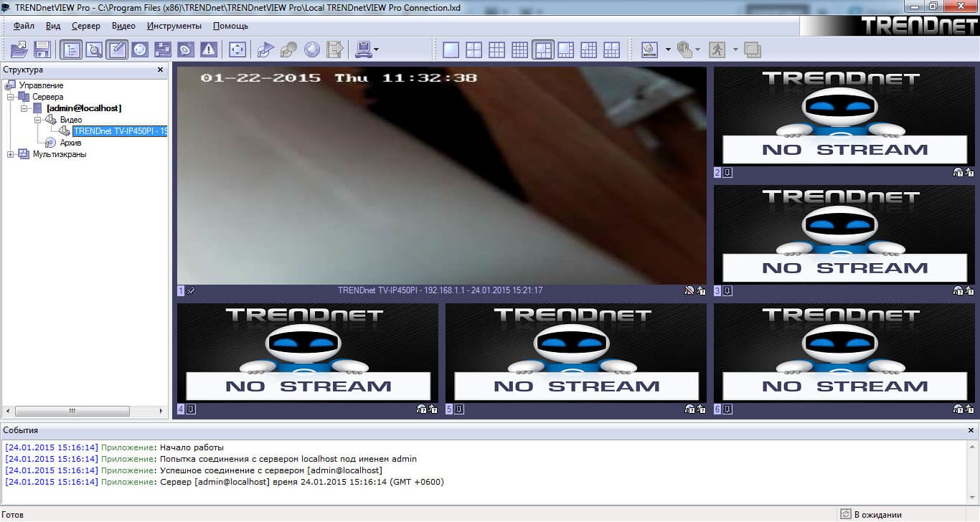
Task: Open the dropdown arrow beside the hand icon
Action: click(x=698, y=50)
